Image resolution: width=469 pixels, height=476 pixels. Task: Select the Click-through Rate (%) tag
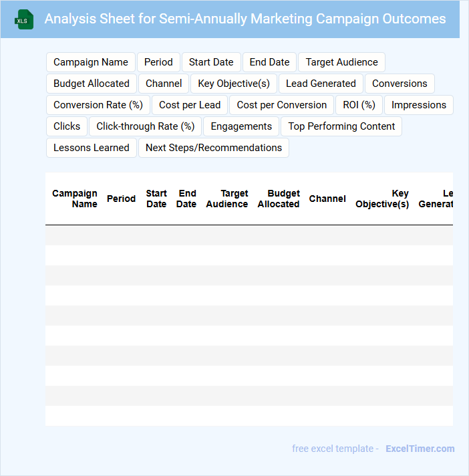(x=146, y=126)
